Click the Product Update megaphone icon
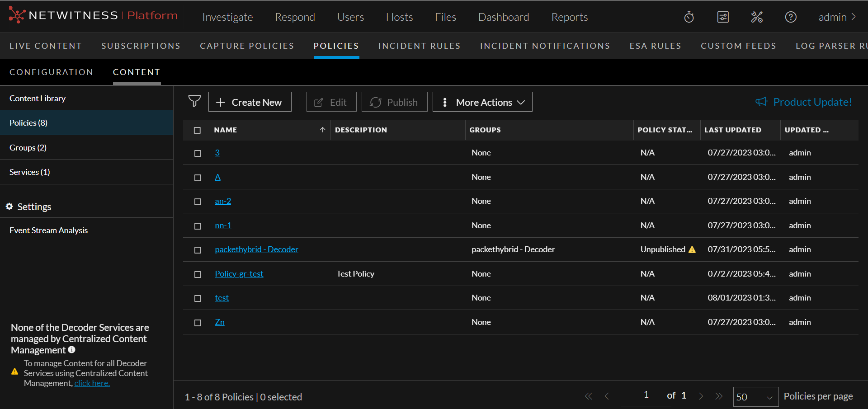Screen dimensions: 868x409 [761, 102]
